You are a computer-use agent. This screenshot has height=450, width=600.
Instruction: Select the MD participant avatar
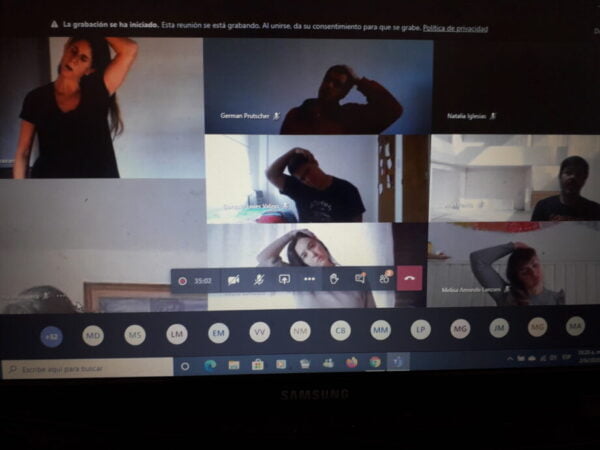tap(93, 335)
